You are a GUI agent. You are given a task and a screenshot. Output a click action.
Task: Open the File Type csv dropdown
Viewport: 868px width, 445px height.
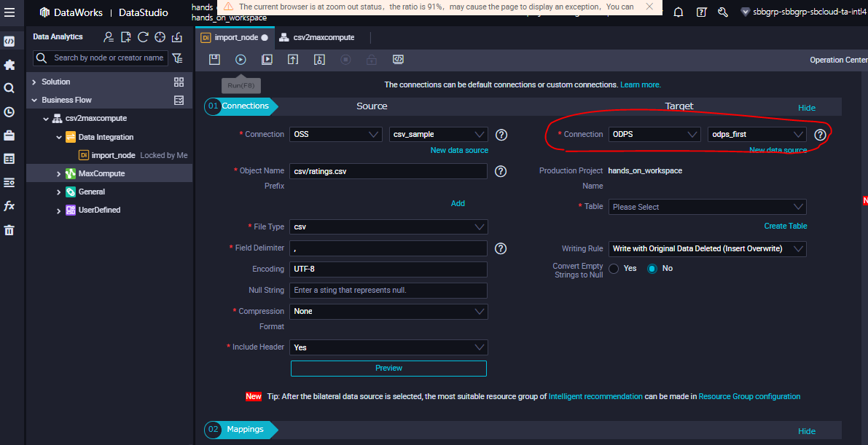coord(388,227)
